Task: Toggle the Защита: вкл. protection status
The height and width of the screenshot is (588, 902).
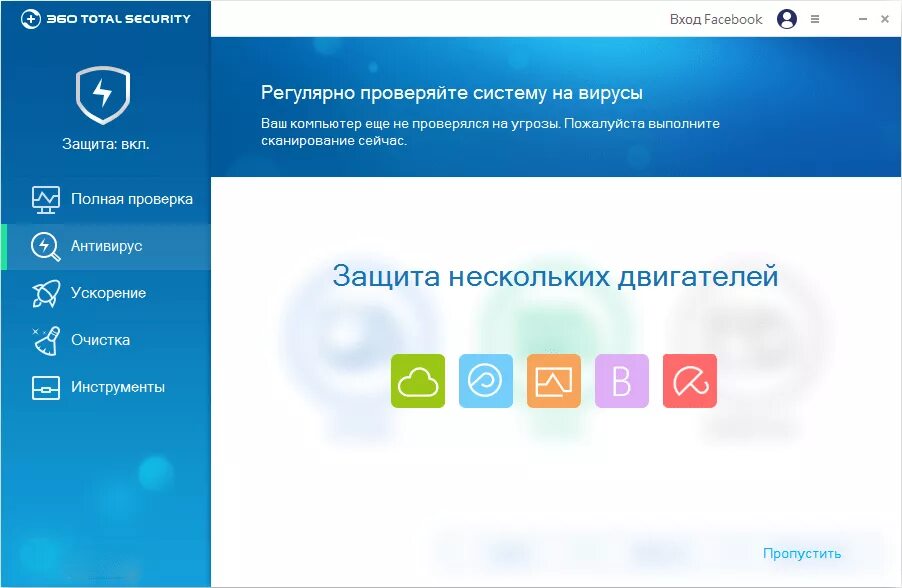Action: (104, 144)
